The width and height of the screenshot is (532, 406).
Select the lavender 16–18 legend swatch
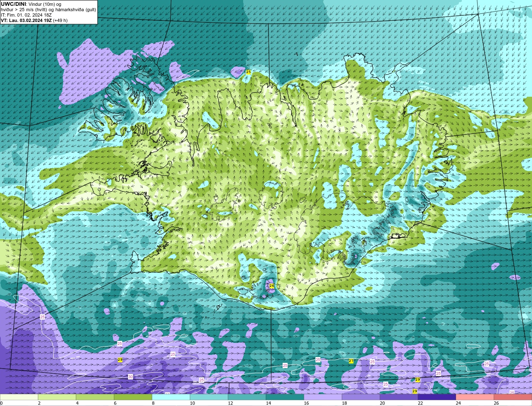pos(323,397)
